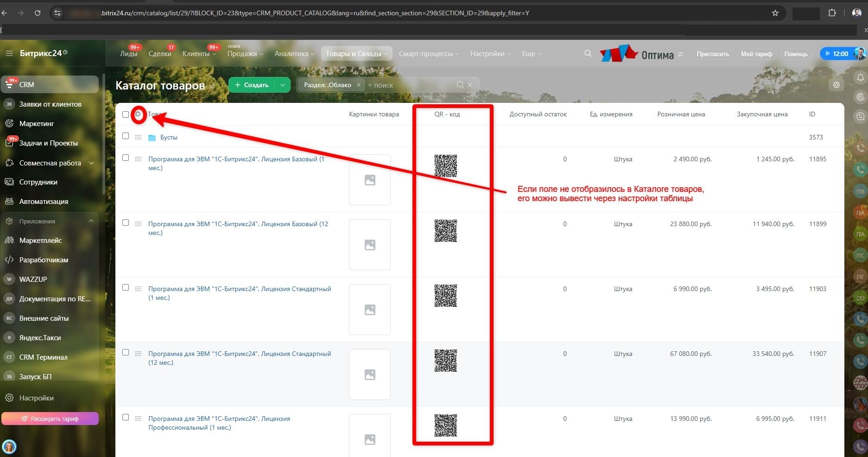Open row menu for Лицензия Стандартный (1 мес.)
This screenshot has width=868, height=457.
coord(138,289)
